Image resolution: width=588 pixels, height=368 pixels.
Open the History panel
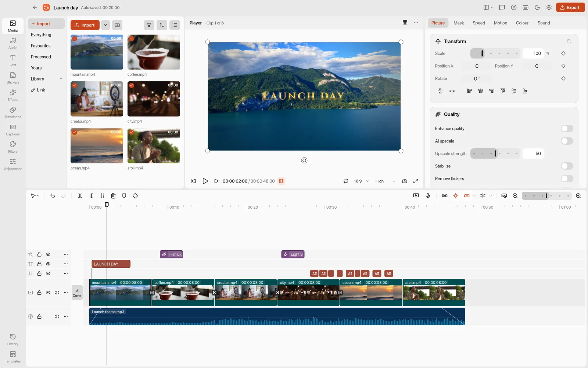(x=13, y=339)
